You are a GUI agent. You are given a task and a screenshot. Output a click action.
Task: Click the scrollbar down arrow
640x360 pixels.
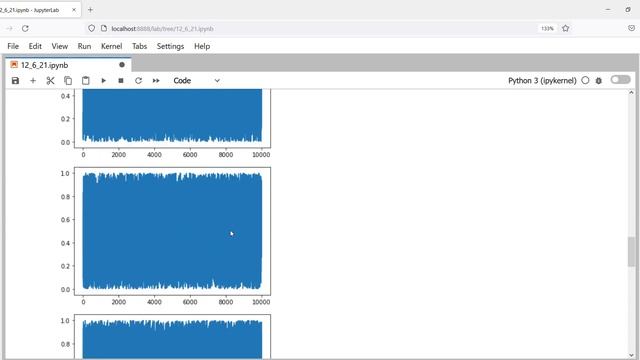631,355
